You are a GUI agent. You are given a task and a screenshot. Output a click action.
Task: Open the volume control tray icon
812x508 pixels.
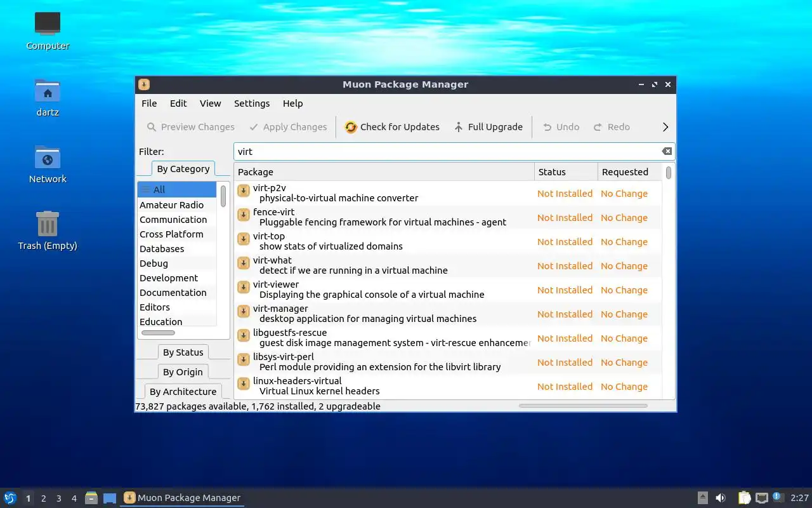tap(721, 498)
